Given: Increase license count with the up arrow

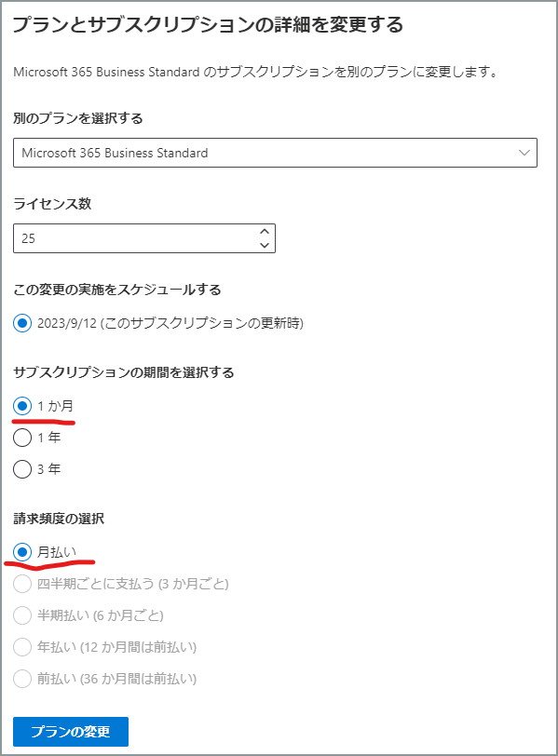Looking at the screenshot, I should 265,232.
